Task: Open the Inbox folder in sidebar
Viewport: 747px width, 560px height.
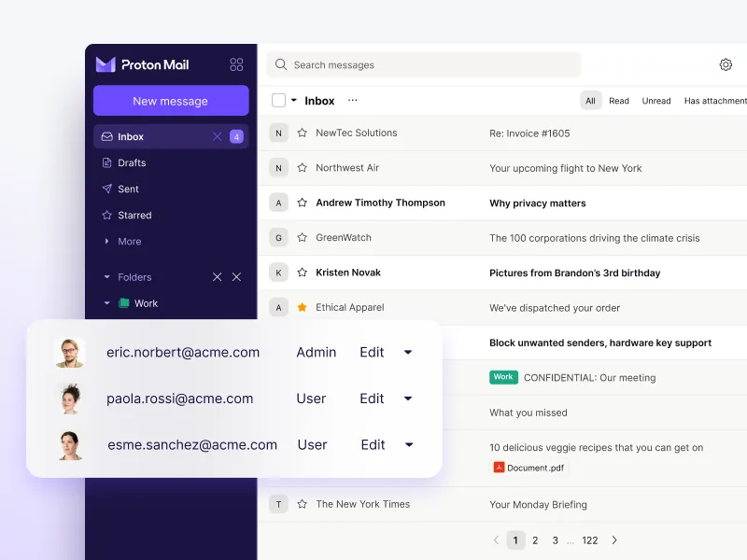Action: click(171, 136)
